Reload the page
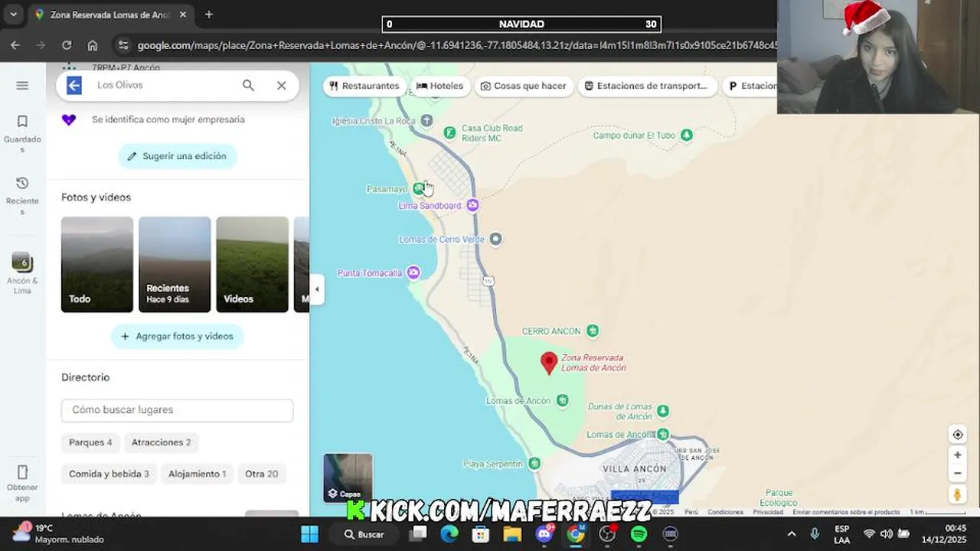 click(67, 45)
